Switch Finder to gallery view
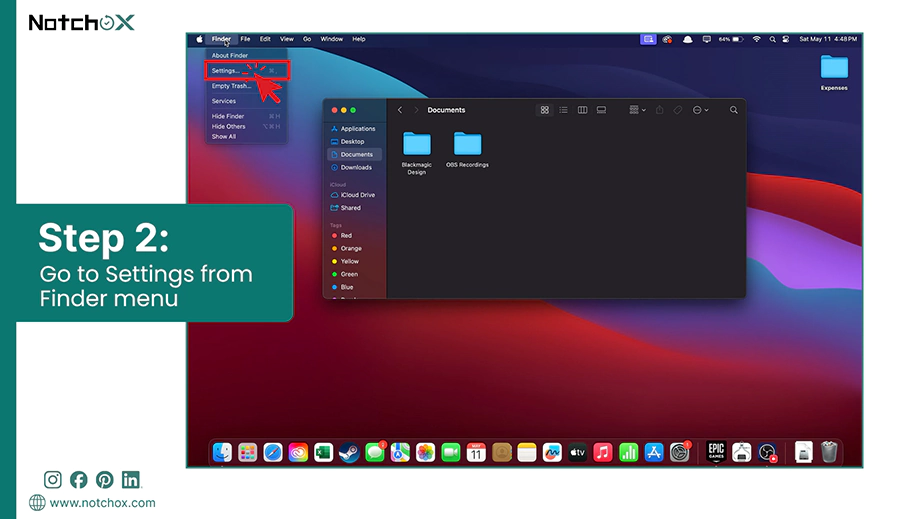The width and height of the screenshot is (922, 519). (601, 110)
